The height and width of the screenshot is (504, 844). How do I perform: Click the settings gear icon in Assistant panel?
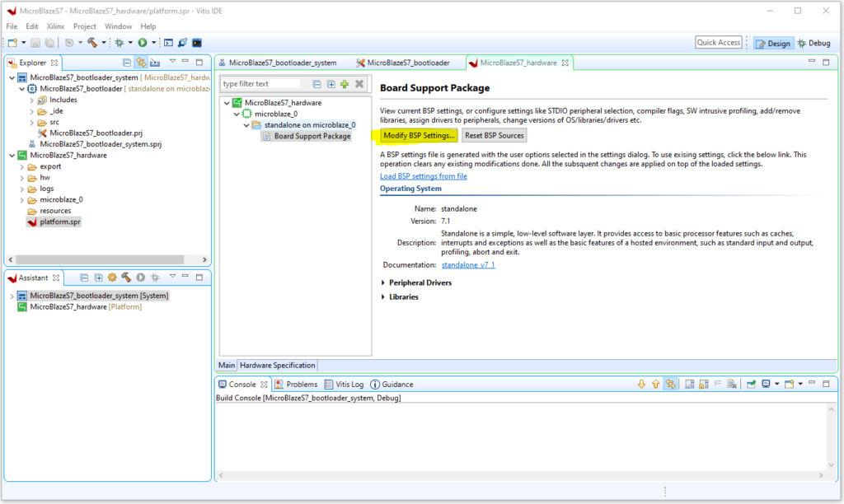112,278
